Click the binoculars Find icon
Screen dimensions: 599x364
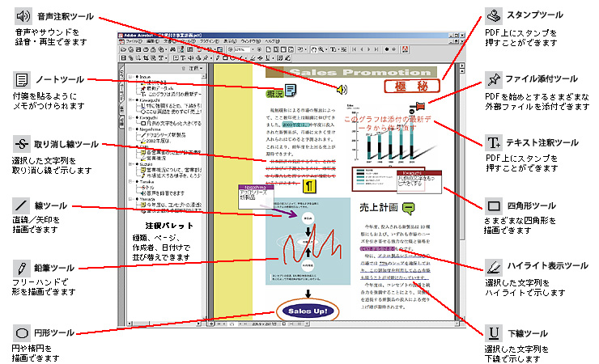click(x=172, y=49)
